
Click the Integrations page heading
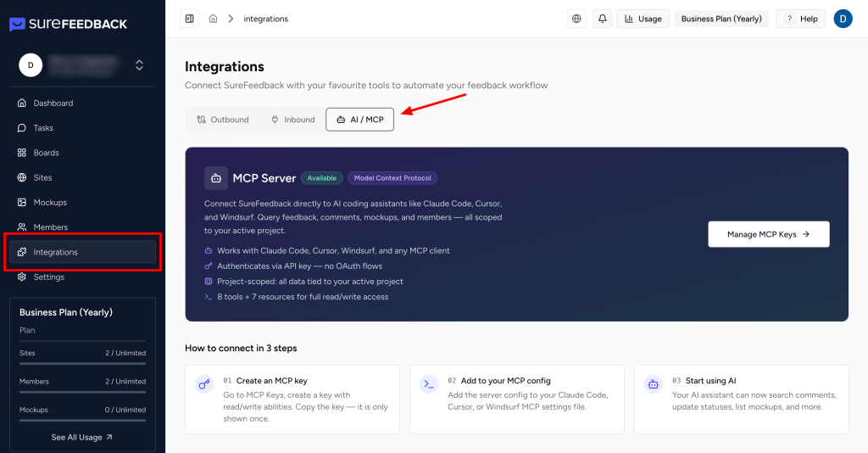coord(224,66)
